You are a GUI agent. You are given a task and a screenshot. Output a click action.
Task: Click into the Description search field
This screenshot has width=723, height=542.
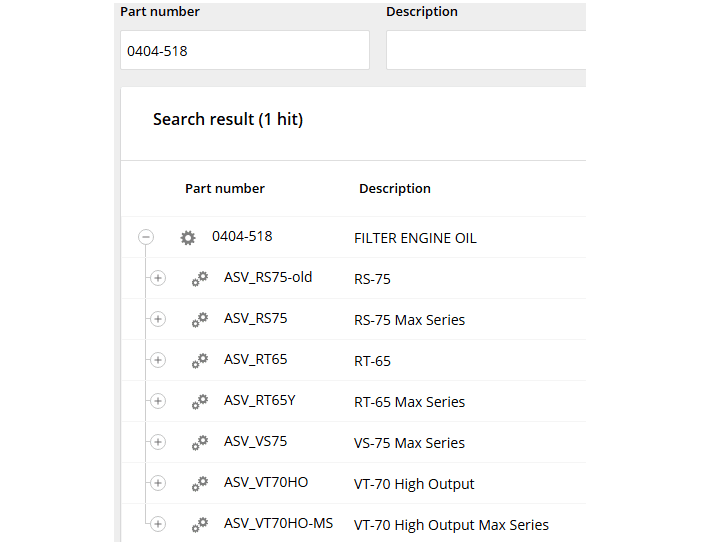point(485,50)
